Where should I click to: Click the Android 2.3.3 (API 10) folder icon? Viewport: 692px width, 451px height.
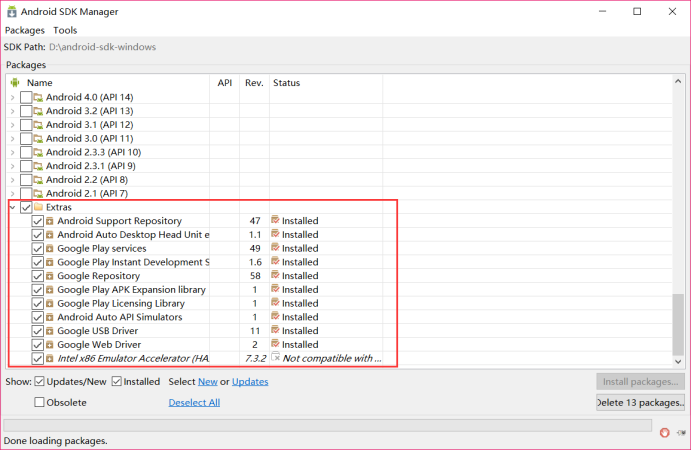(x=38, y=152)
